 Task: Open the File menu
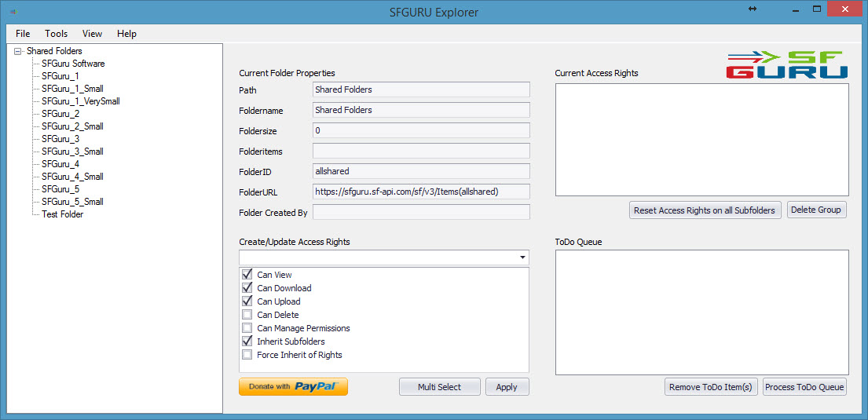(24, 34)
